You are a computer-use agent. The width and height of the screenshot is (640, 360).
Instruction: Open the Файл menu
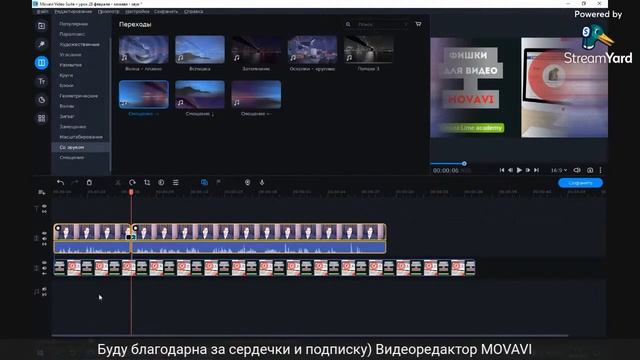(x=42, y=11)
